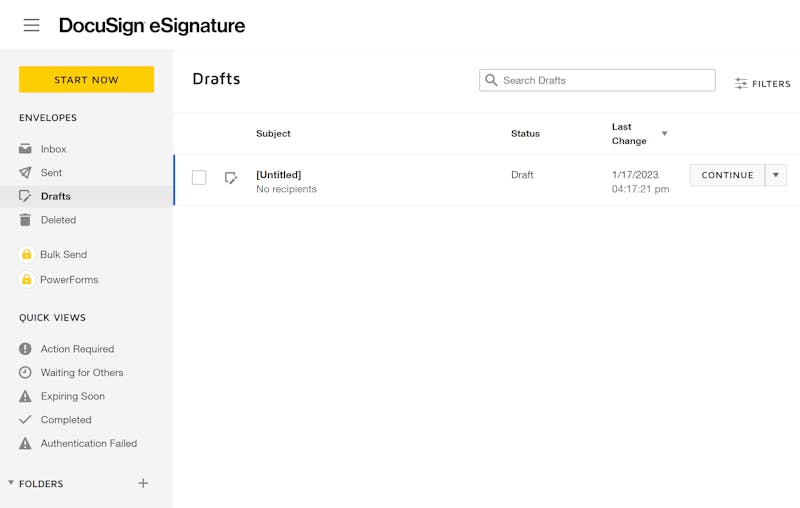800x508 pixels.
Task: Collapse the Folders section triangle
Action: [x=11, y=482]
